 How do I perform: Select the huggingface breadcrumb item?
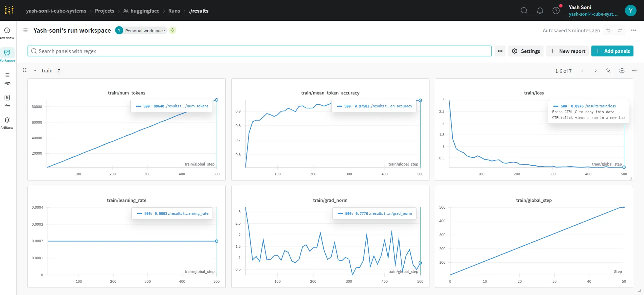coord(141,11)
